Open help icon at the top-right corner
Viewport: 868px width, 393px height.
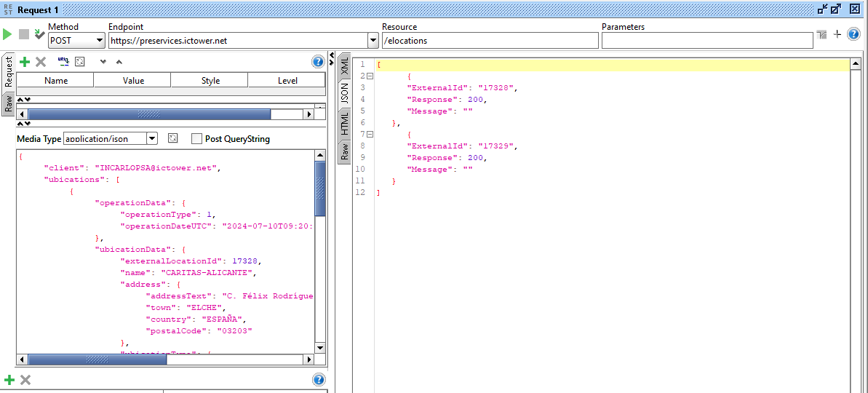point(853,34)
